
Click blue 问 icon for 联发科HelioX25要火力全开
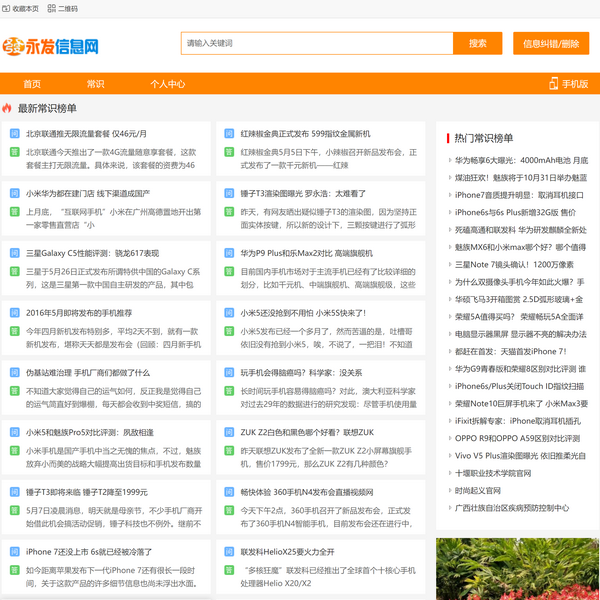coord(230,552)
